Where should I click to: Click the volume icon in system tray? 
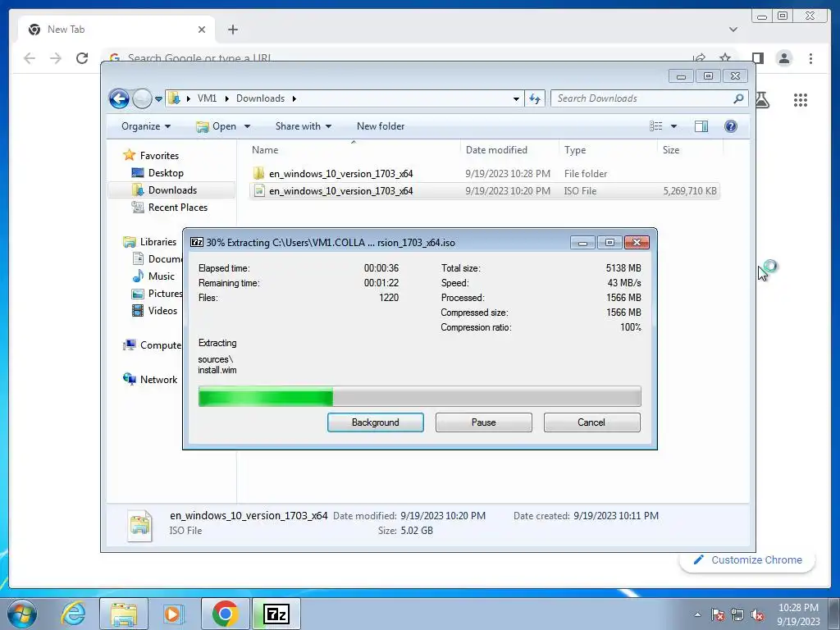tap(756, 615)
